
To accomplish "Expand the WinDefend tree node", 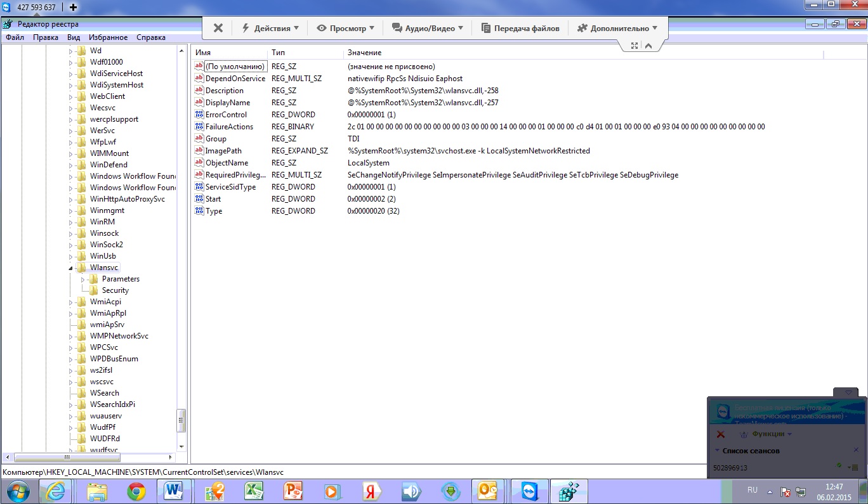I will coord(71,165).
